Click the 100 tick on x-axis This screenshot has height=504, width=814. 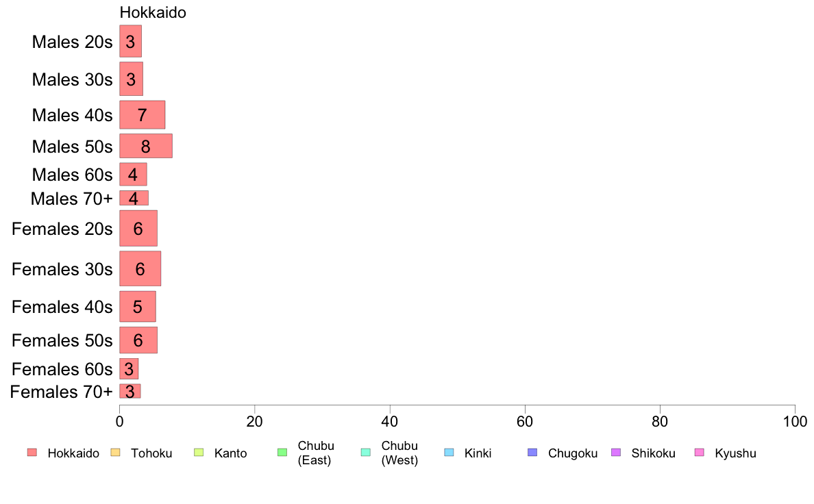pyautogui.click(x=795, y=421)
